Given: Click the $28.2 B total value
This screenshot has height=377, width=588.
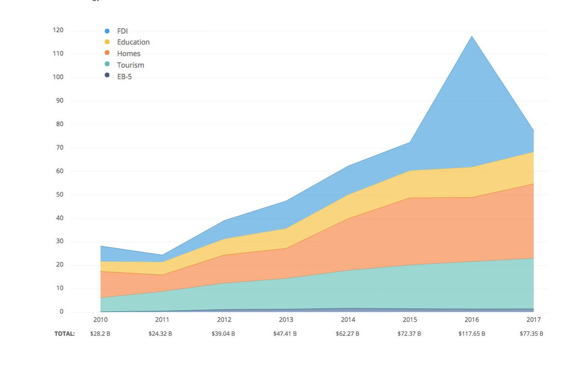Looking at the screenshot, I should (x=100, y=333).
